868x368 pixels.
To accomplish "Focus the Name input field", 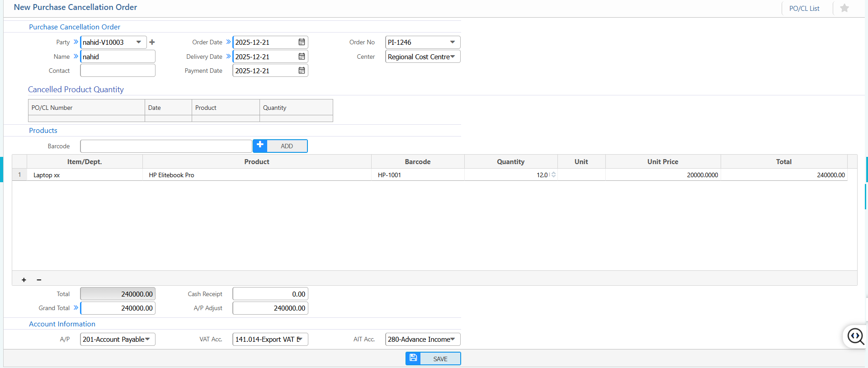I will 118,57.
